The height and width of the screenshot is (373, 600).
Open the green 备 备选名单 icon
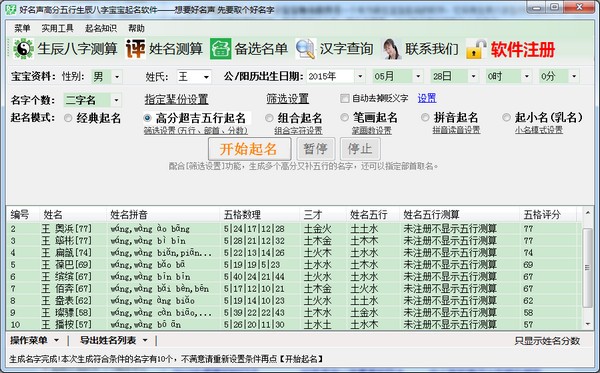point(220,49)
